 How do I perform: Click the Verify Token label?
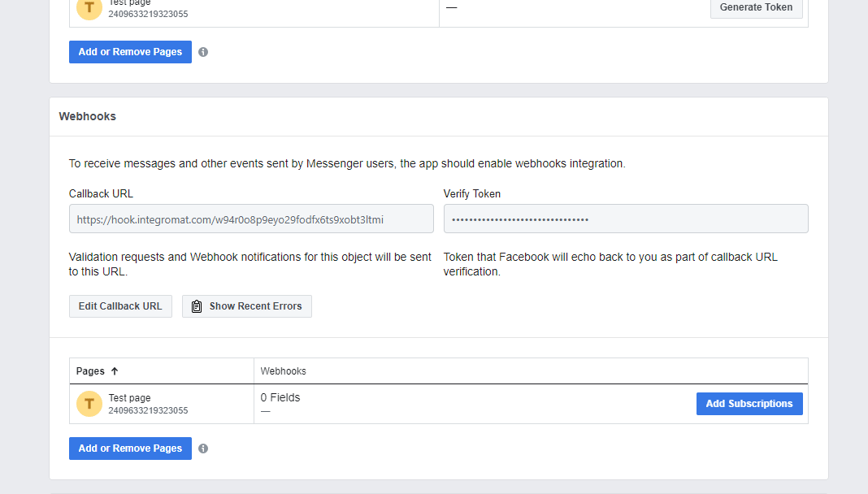471,194
